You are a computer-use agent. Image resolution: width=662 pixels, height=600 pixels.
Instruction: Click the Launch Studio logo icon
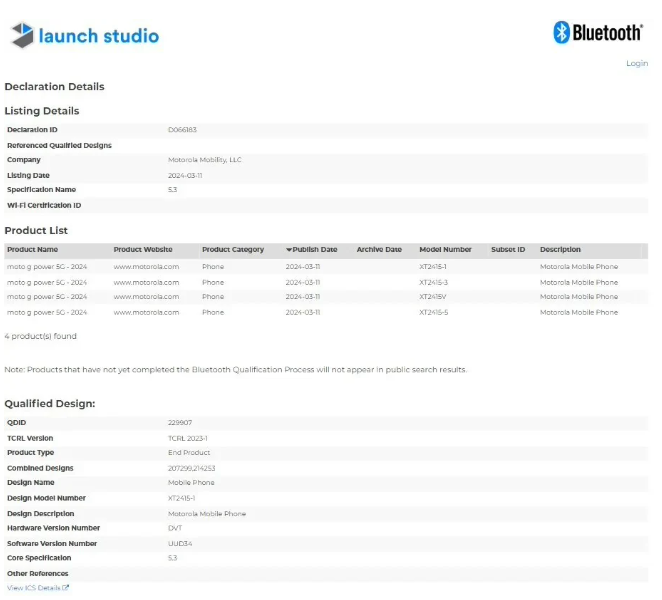click(x=22, y=36)
